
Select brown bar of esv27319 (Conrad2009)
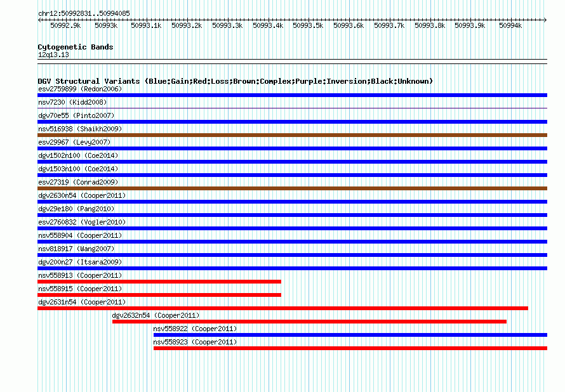point(292,188)
